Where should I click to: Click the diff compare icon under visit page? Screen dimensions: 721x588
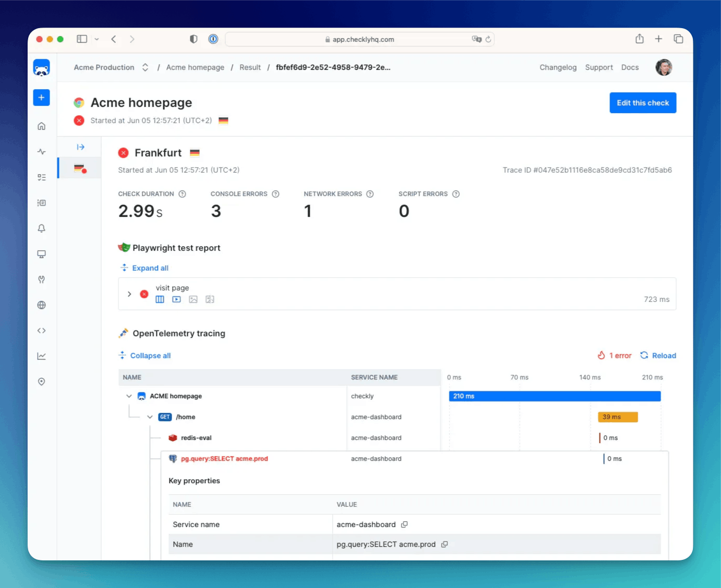pos(210,299)
